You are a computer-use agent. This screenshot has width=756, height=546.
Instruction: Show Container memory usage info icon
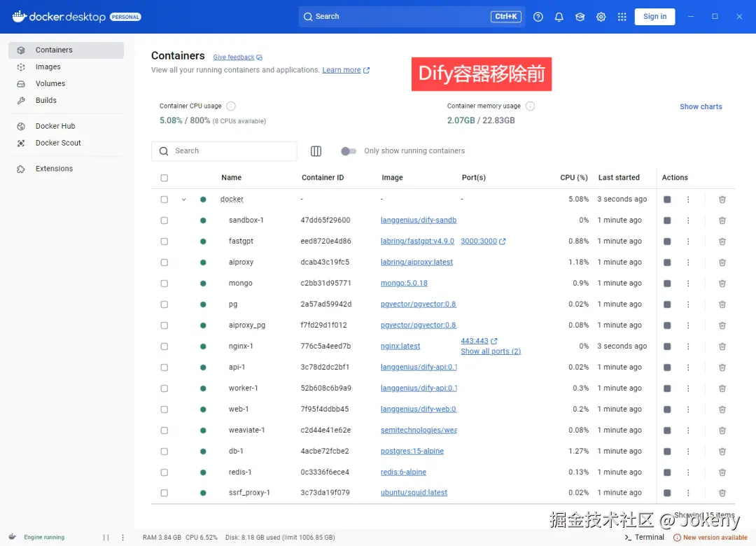pyautogui.click(x=530, y=106)
